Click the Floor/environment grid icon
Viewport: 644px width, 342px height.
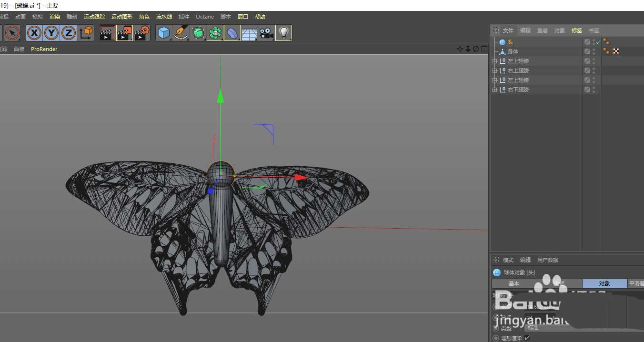click(249, 33)
